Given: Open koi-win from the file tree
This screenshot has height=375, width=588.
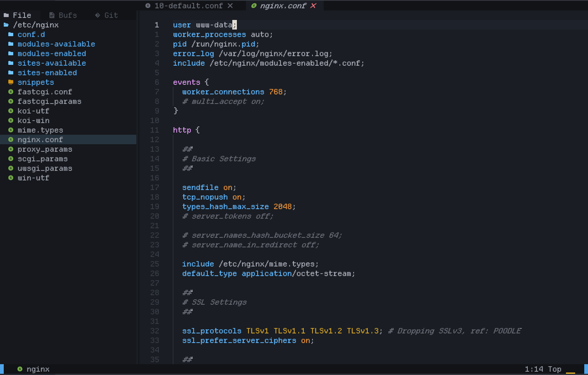Looking at the screenshot, I should click(x=33, y=121).
